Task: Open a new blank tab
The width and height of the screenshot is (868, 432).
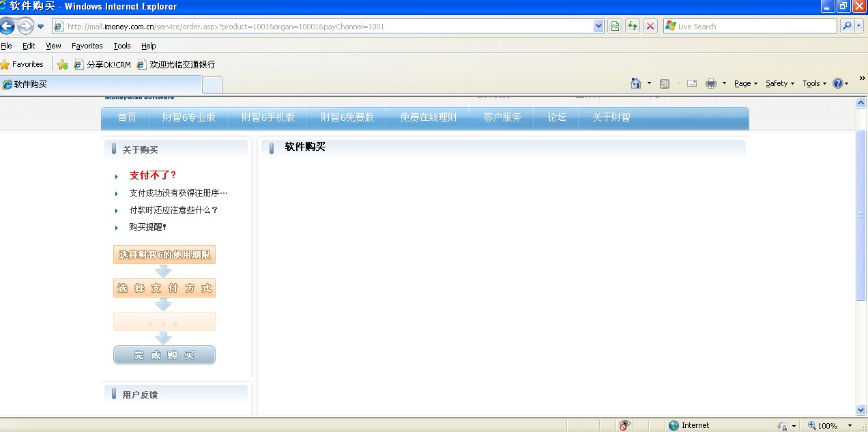Action: pyautogui.click(x=212, y=85)
